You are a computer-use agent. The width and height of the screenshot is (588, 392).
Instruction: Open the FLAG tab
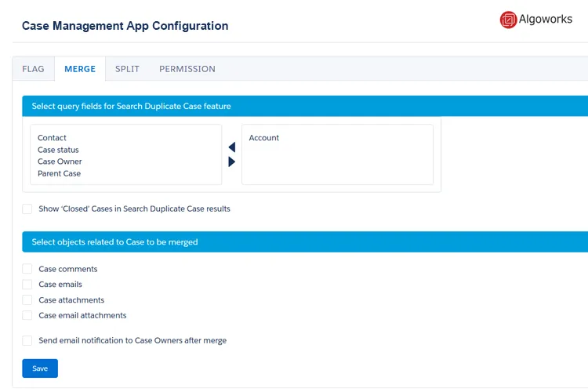coord(33,69)
